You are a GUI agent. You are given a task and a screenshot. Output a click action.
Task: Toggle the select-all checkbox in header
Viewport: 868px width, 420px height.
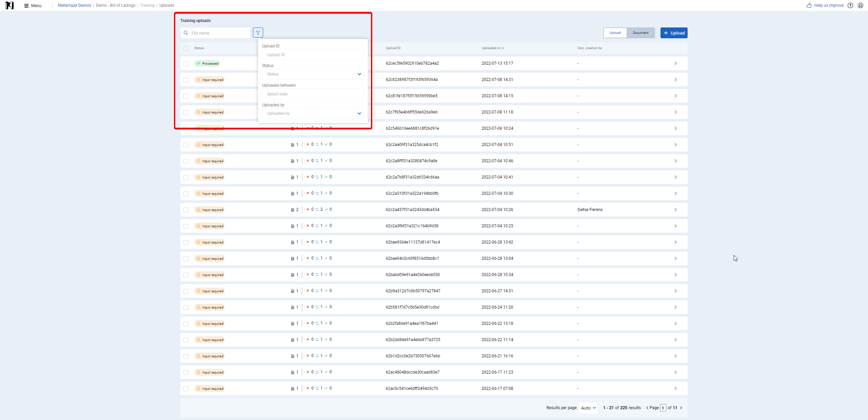point(186,48)
